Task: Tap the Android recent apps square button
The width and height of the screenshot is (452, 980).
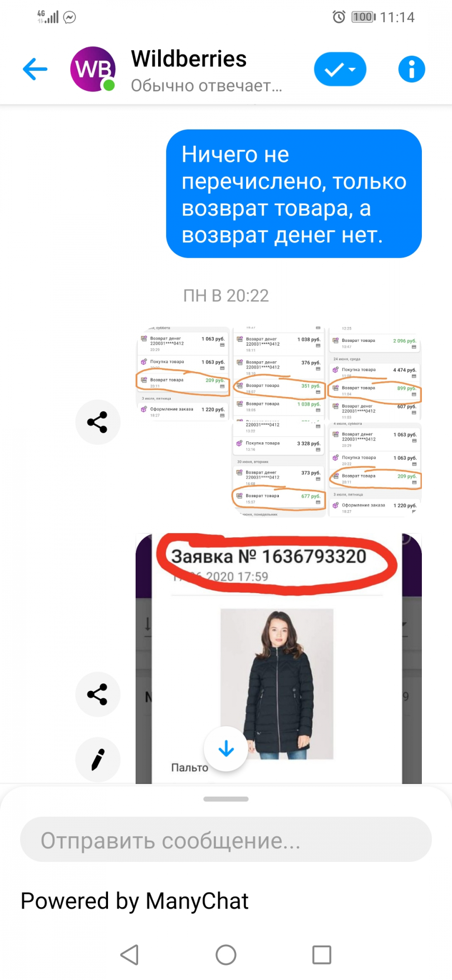Action: [x=322, y=954]
